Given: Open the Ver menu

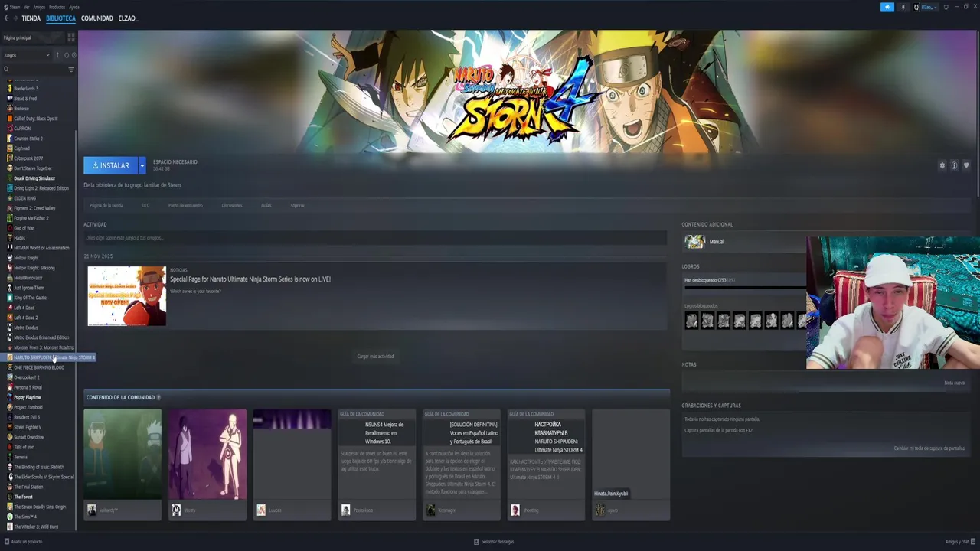Looking at the screenshot, I should pos(27,7).
